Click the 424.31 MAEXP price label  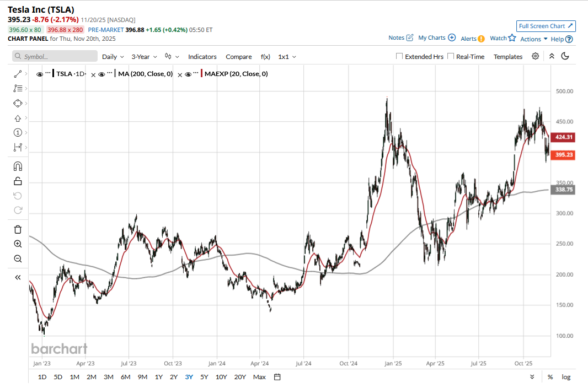point(563,137)
